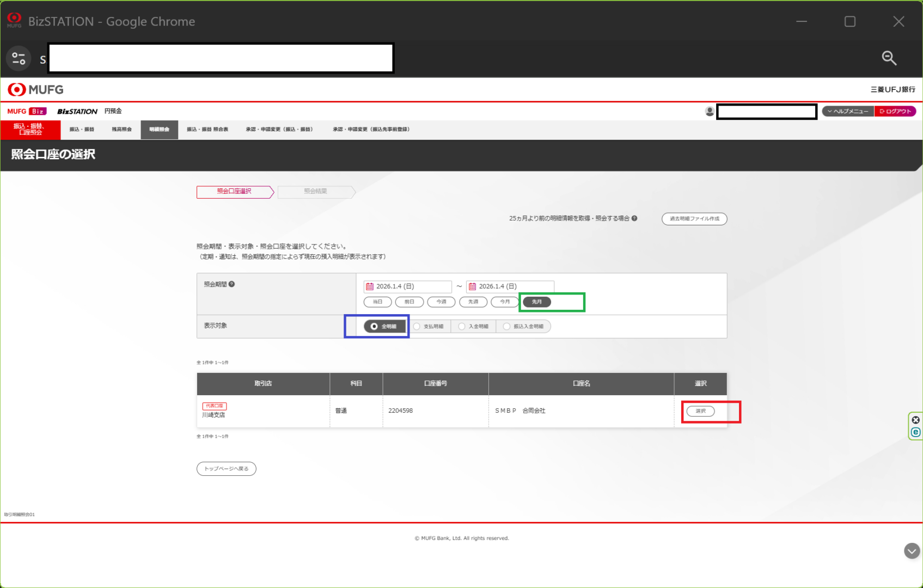The image size is (923, 588).
Task: Open the 残高照会 tab
Action: pos(121,130)
